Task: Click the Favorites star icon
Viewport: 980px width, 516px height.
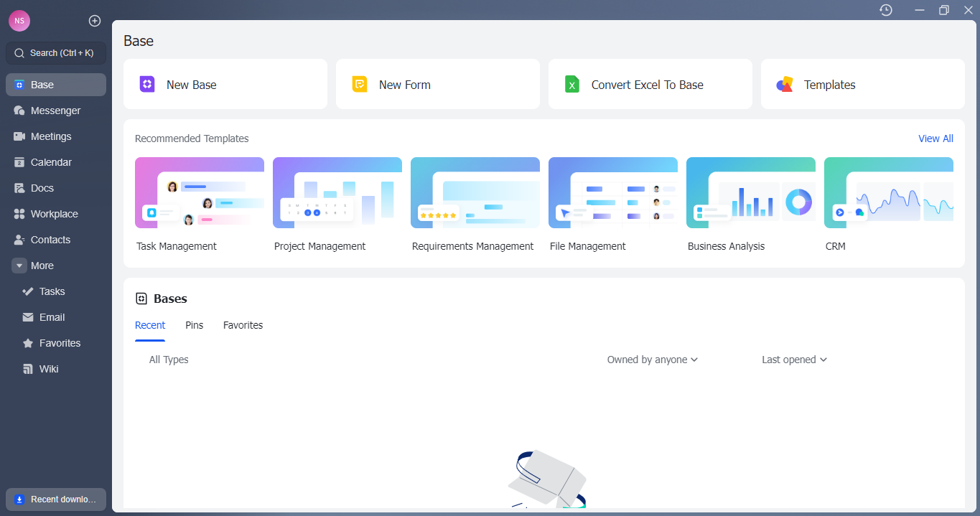Action: click(x=28, y=343)
